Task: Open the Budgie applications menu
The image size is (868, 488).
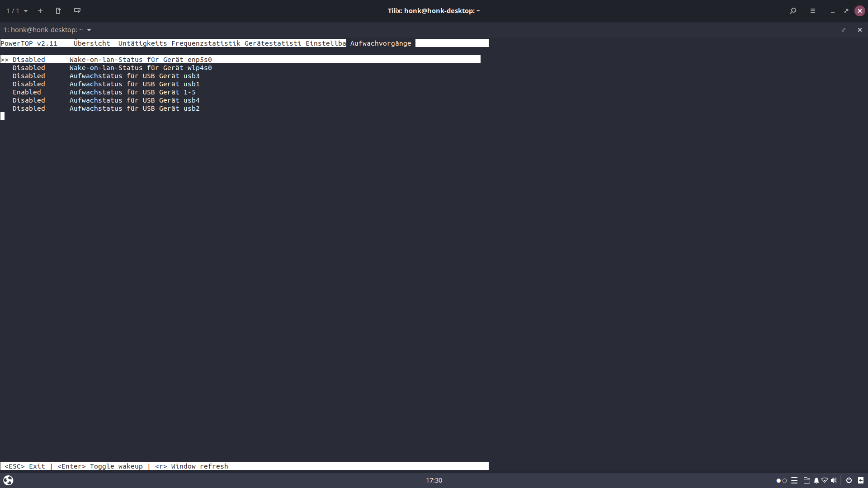Action: coord(8,480)
